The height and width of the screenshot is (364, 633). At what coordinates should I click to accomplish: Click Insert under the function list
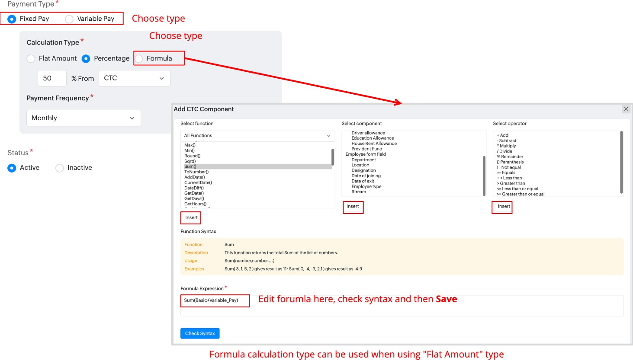[x=191, y=217]
